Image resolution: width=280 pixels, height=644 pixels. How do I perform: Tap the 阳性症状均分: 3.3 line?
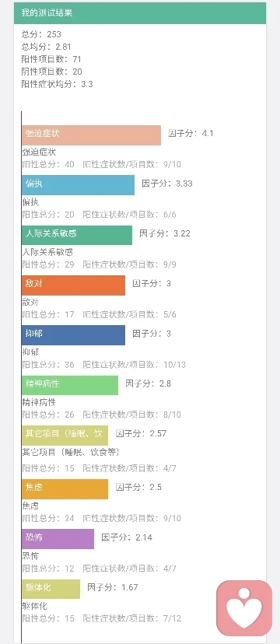coord(57,84)
